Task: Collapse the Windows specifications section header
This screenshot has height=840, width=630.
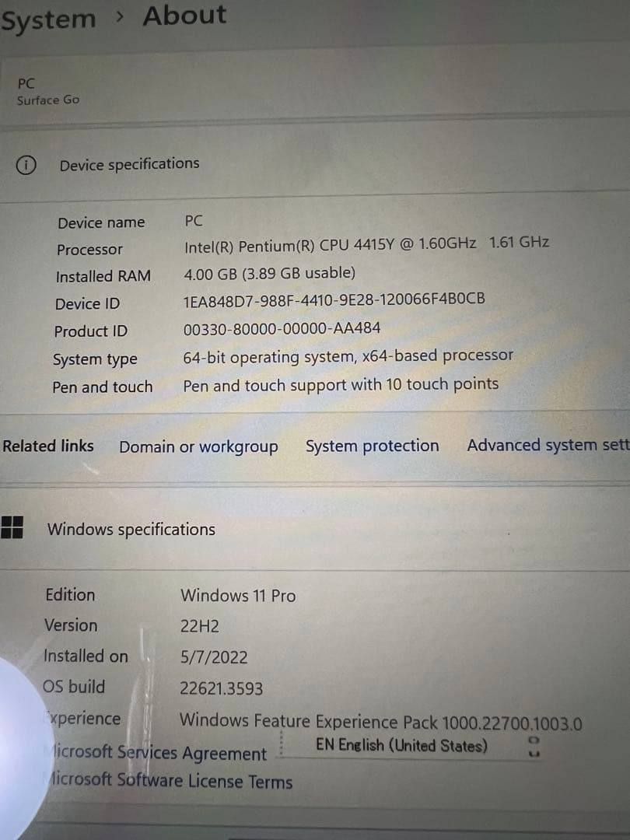Action: pyautogui.click(x=315, y=530)
